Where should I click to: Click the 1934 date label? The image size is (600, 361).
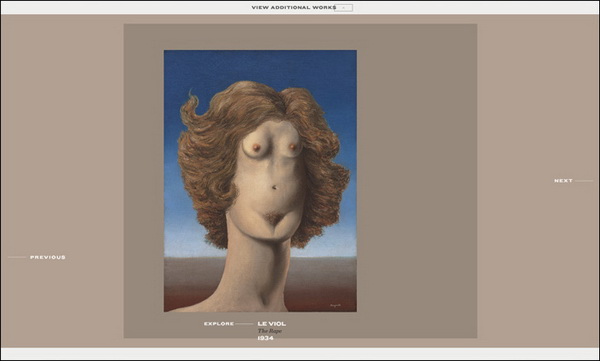[x=266, y=338]
